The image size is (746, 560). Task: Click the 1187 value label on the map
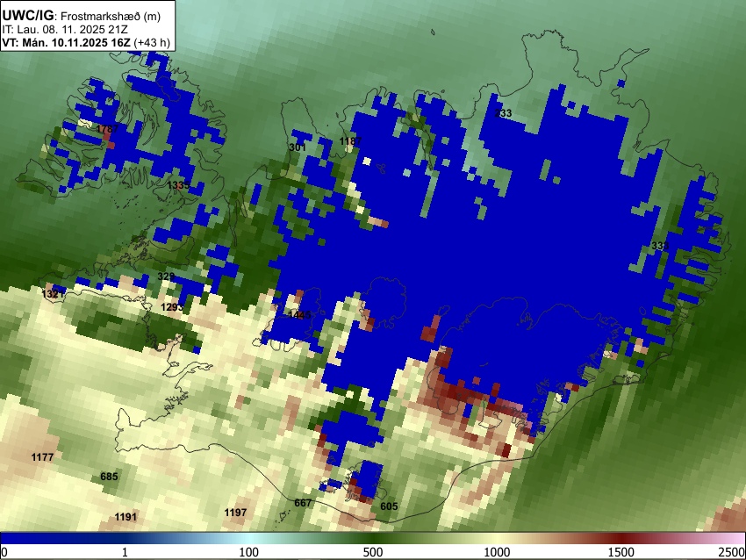point(350,140)
